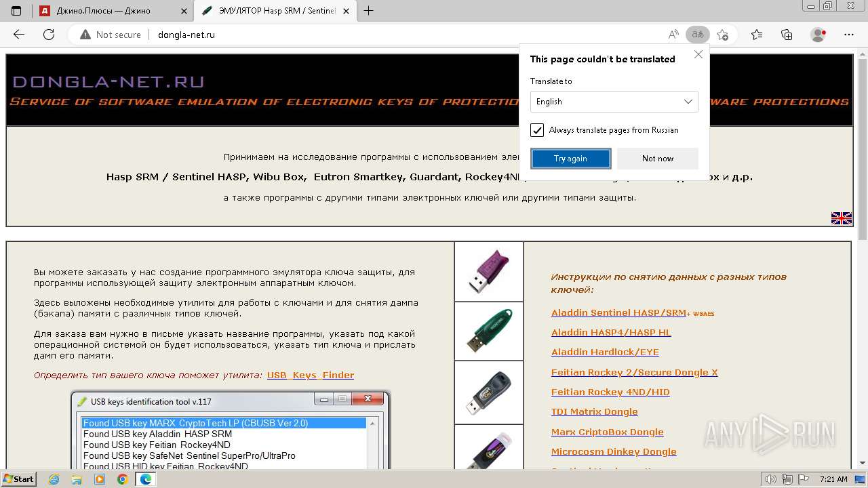Switch to the ЭМУЛЯТОР Hasp SRM tab

277,11
